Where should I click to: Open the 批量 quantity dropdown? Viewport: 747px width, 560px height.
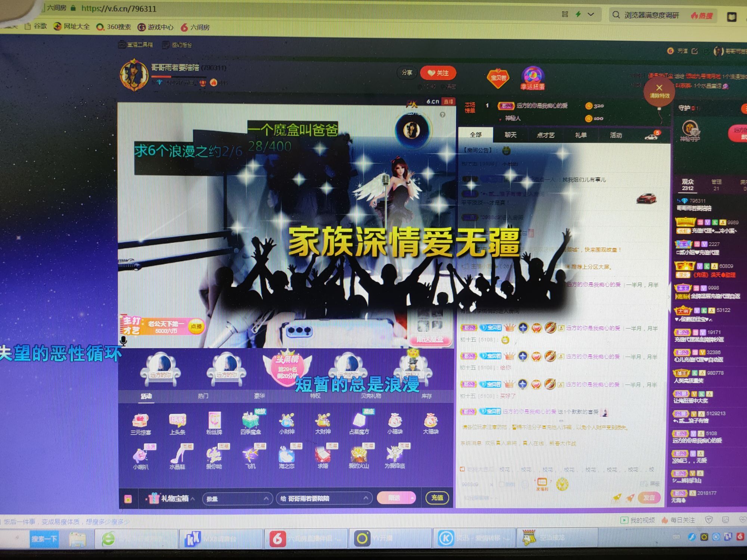(x=237, y=498)
